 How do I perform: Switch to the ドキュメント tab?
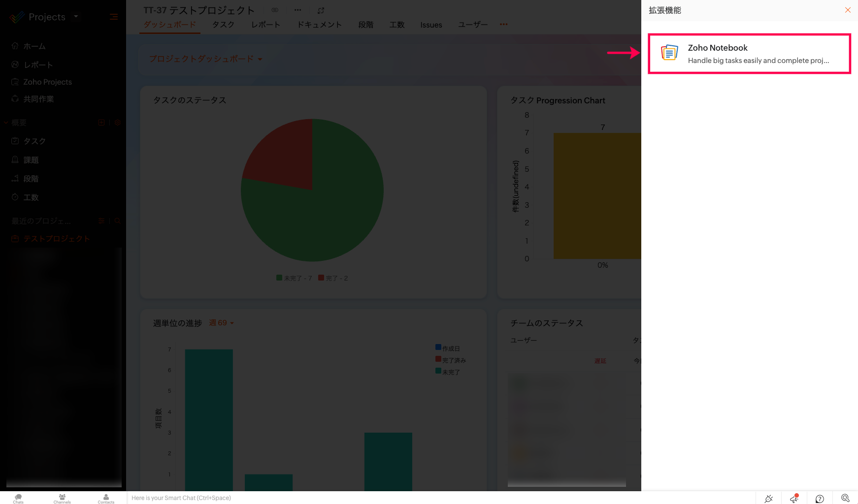[319, 25]
